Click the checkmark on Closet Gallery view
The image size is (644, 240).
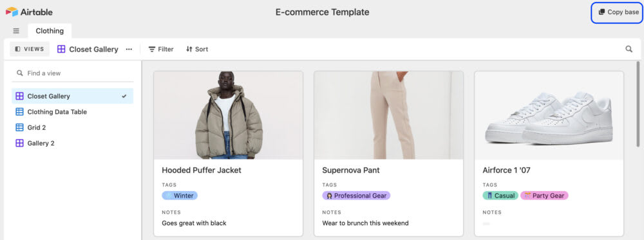click(x=124, y=97)
